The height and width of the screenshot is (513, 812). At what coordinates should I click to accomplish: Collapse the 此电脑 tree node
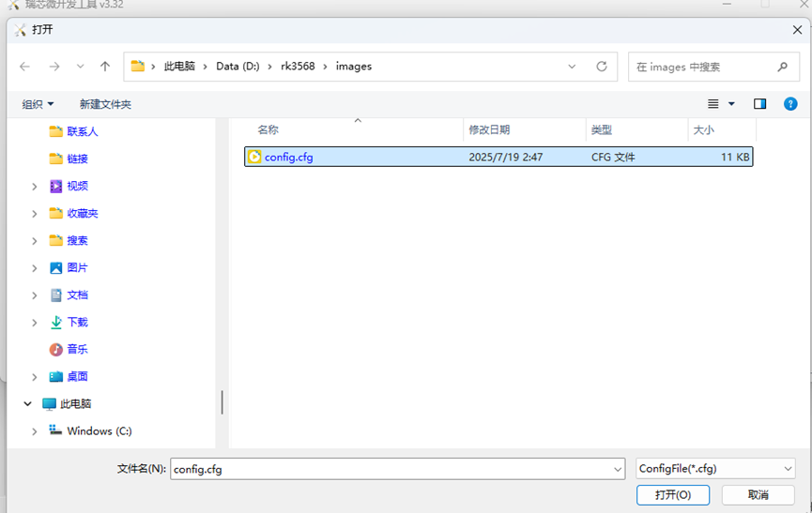[x=27, y=404]
